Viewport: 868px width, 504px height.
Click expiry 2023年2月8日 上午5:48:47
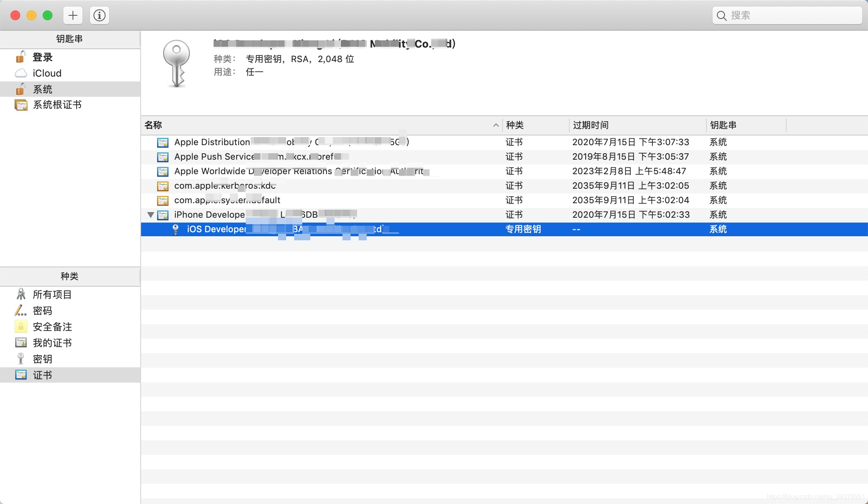coord(629,171)
